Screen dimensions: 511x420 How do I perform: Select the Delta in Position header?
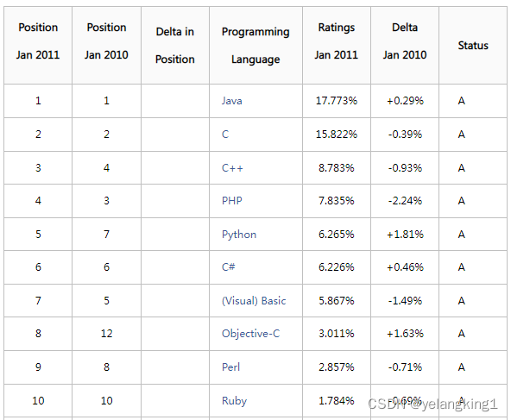(175, 45)
